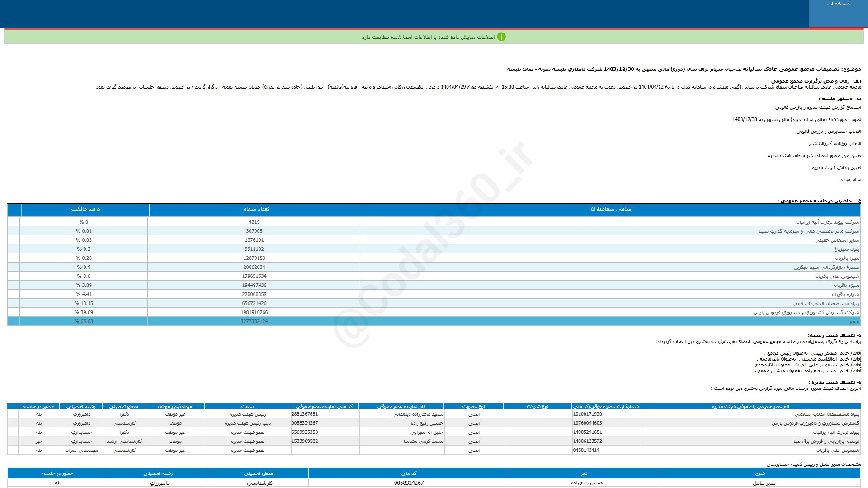Click the 'سمت' column header in board table
The width and height of the screenshot is (868, 488).
point(248,406)
